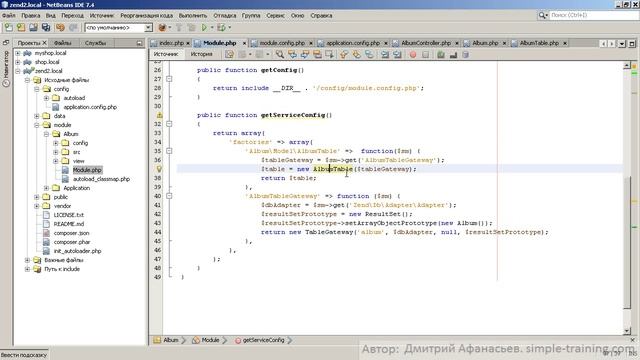Expand the myshop.local project node
Image resolution: width=640 pixels, height=360 pixels.
coord(18,53)
